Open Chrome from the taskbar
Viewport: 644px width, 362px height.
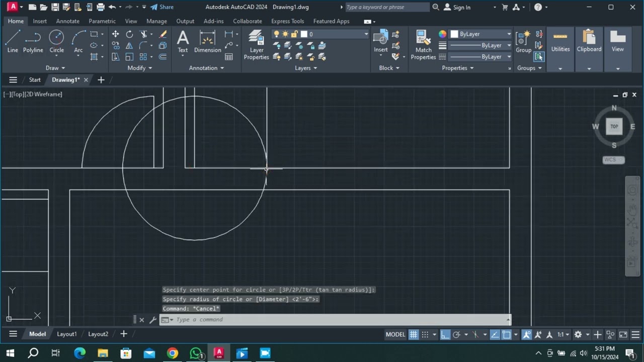click(x=172, y=353)
